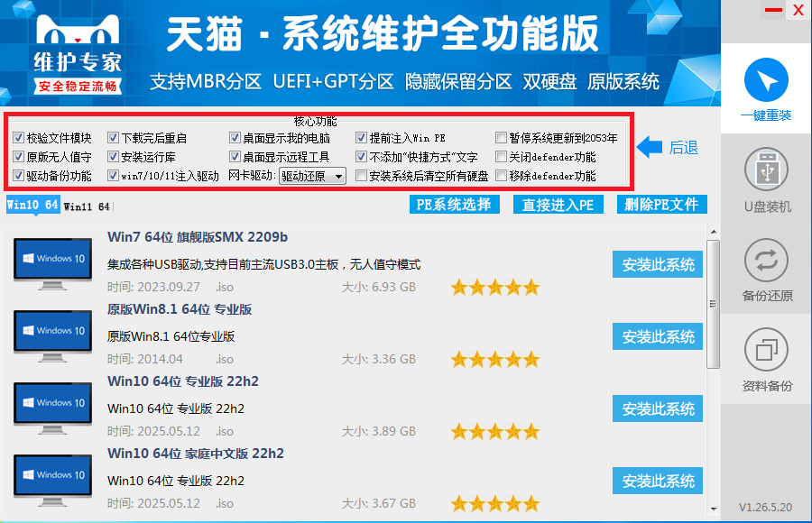Screen dimensions: 812x523
Task: Click the 后退 text label
Action: 684,148
